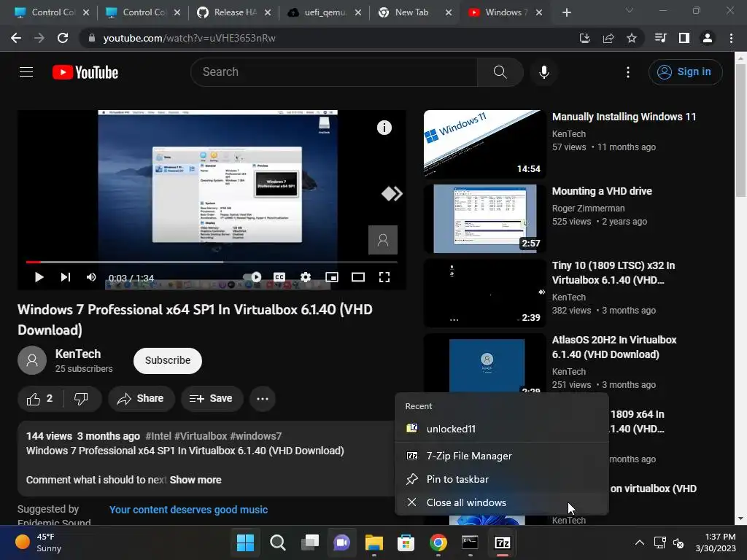
Task: Save video to playlist
Action: [x=212, y=399]
